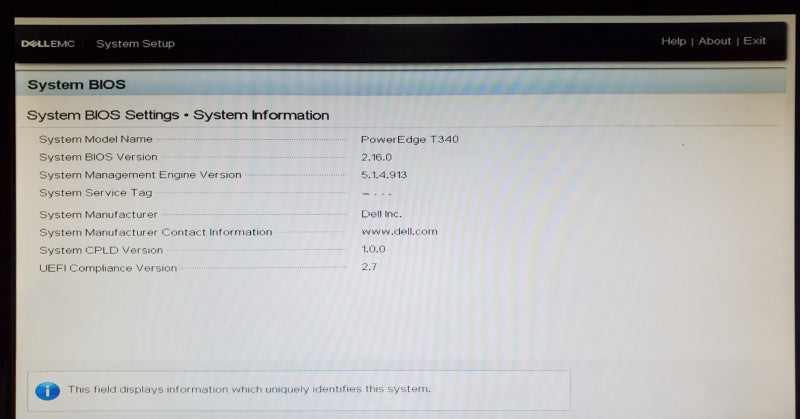Select System Manufacturer Contact Information label

(x=156, y=232)
